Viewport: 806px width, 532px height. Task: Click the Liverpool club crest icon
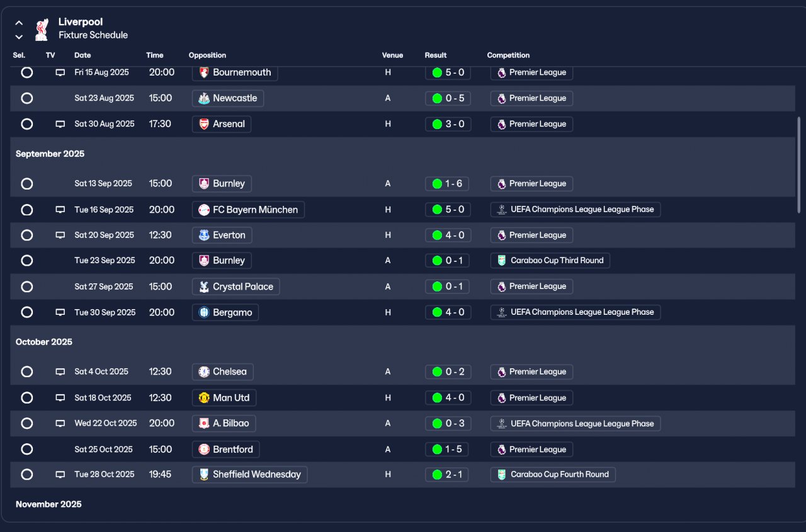(42, 29)
